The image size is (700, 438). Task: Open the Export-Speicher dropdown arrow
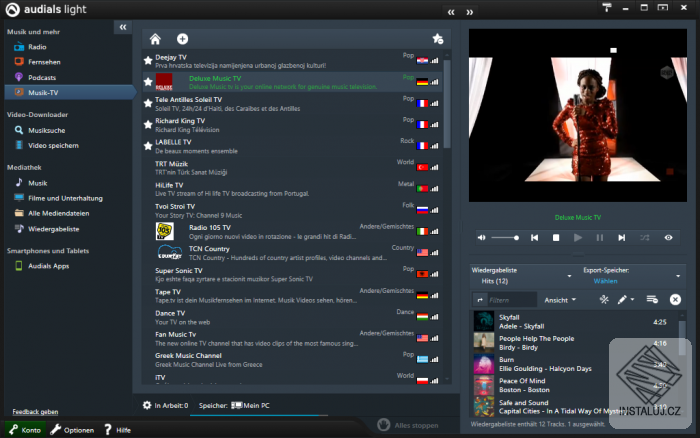(678, 276)
